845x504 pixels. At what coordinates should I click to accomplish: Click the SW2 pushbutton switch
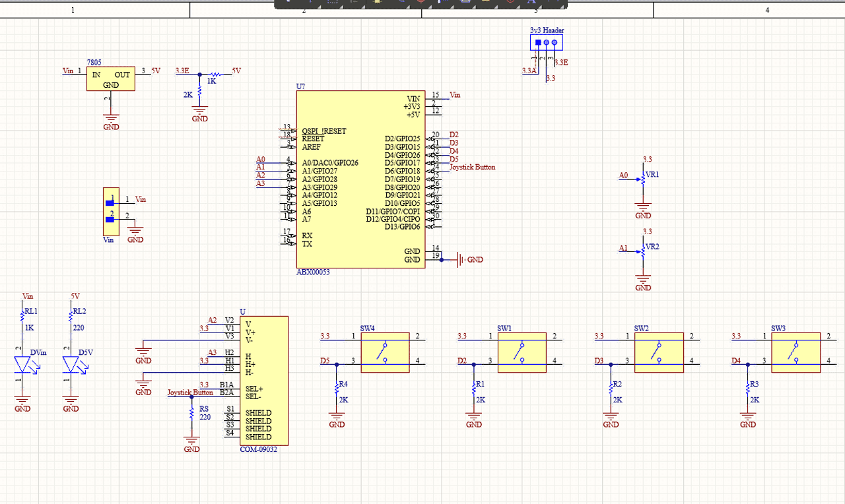tap(658, 352)
